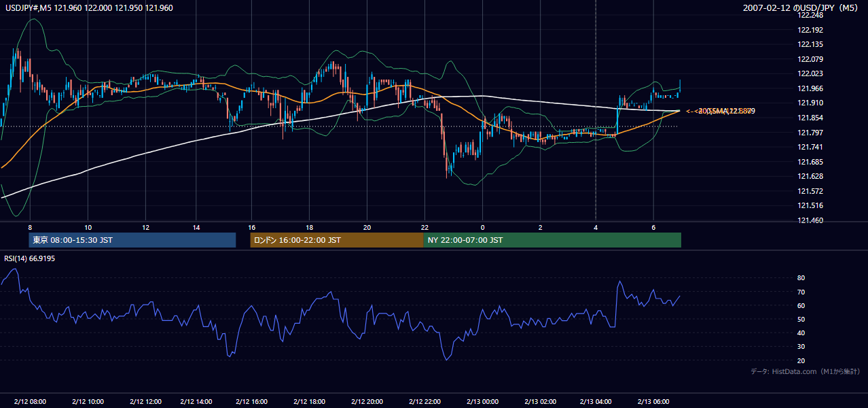The height and width of the screenshot is (408, 868).
Task: Click hour label 0 on chart time axis
Action: (x=482, y=227)
